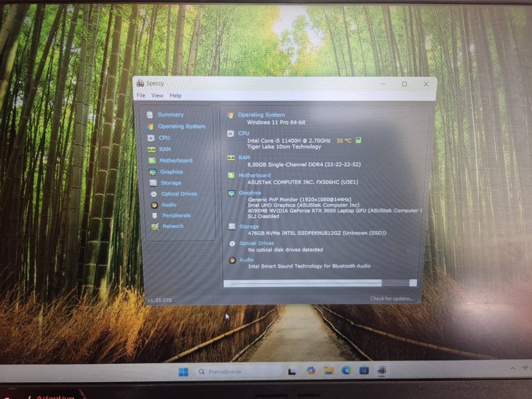The width and height of the screenshot is (532, 399).
Task: Select Peripherals label in the sidebar
Action: tap(177, 215)
